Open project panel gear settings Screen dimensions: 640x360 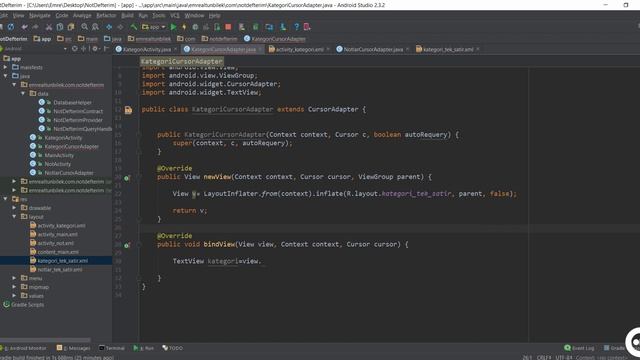95,49
